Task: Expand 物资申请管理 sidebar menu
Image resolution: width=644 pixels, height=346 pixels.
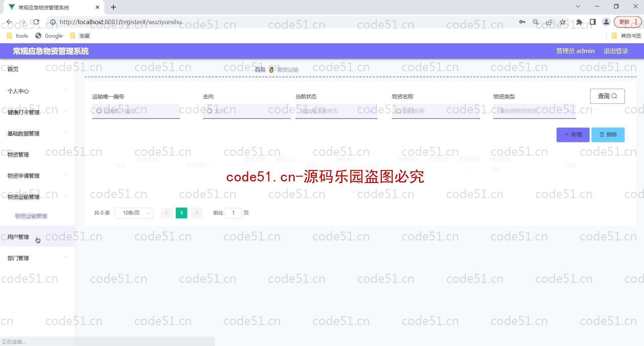Action: tap(37, 176)
